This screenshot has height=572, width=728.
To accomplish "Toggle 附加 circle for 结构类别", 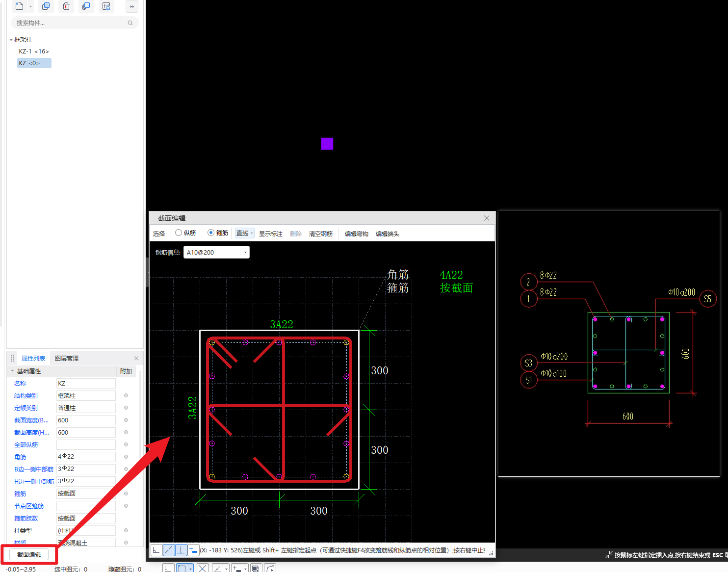I will (x=126, y=395).
